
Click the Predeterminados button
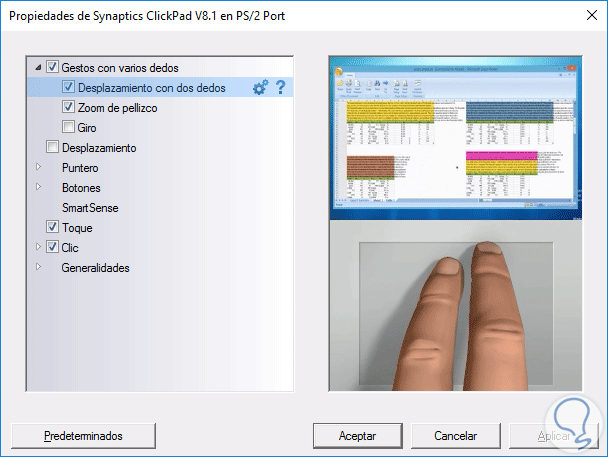tap(83, 436)
